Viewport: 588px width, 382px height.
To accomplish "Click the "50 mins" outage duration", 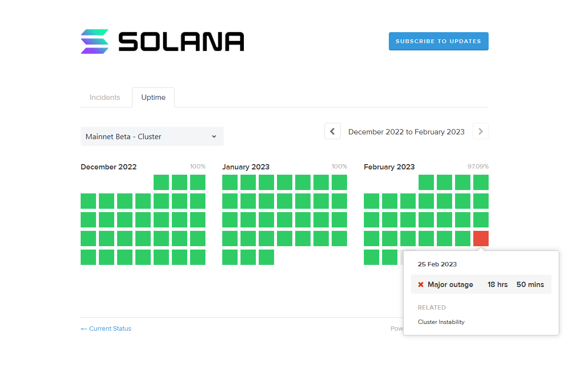I will [x=530, y=285].
